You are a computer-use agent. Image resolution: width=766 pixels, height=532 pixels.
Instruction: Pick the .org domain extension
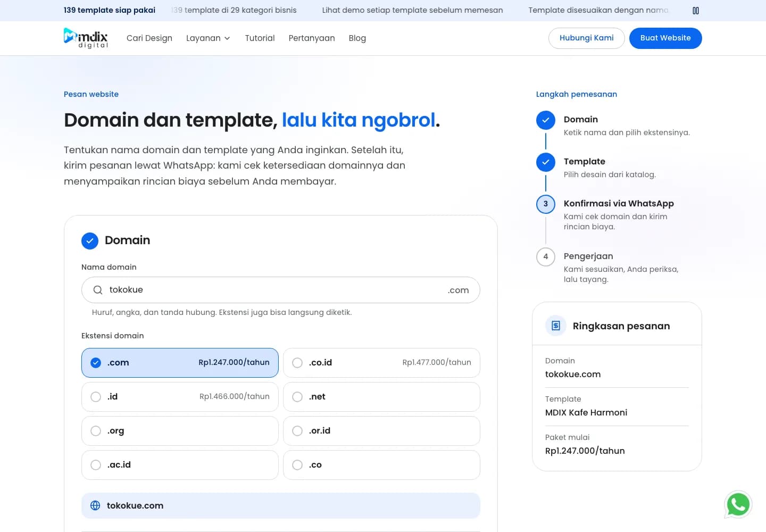tap(180, 431)
